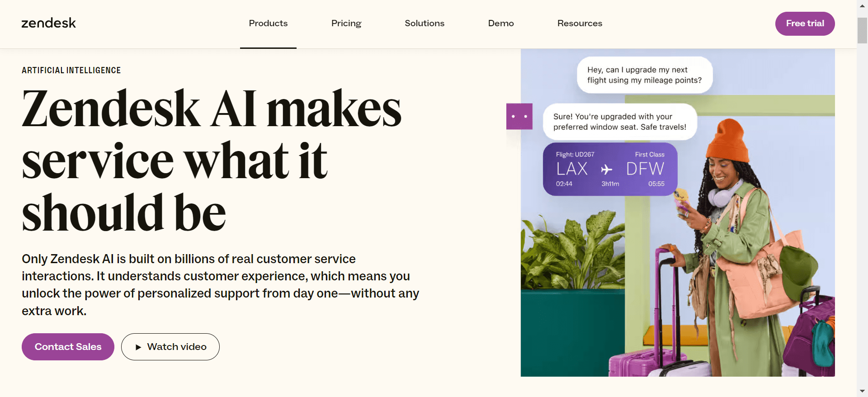Click the scrollbar up arrow
This screenshot has height=397, width=868.
point(862,6)
